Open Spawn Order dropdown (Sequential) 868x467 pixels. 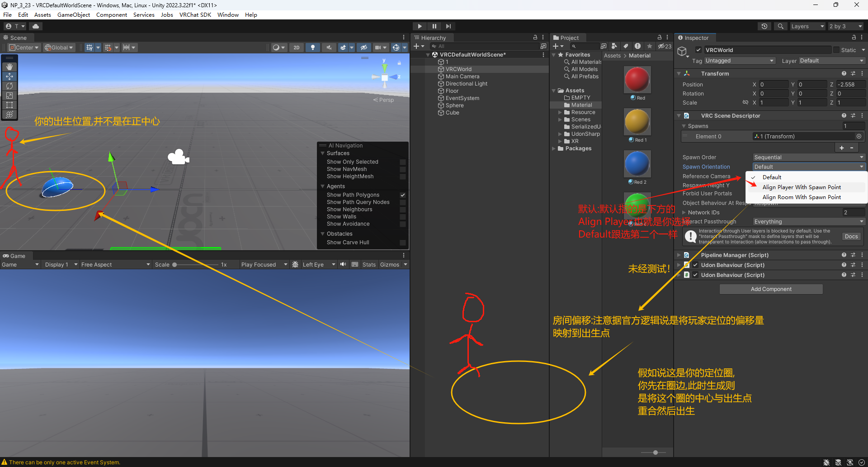tap(809, 157)
